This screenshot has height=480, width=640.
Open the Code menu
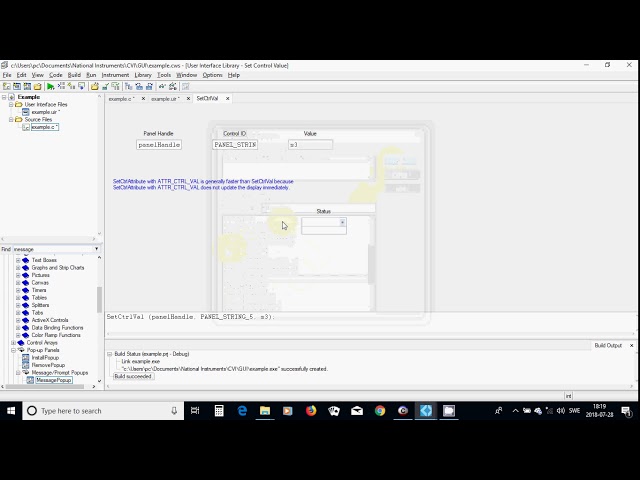(56, 75)
